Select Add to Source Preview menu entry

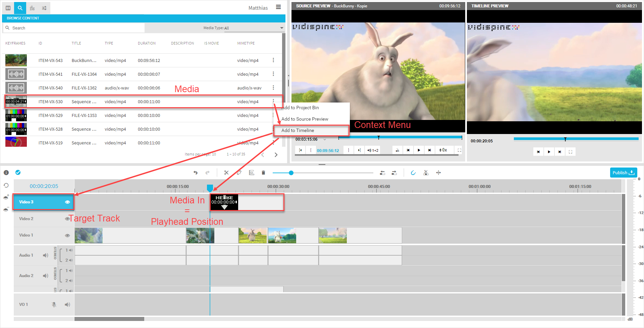pyautogui.click(x=305, y=119)
